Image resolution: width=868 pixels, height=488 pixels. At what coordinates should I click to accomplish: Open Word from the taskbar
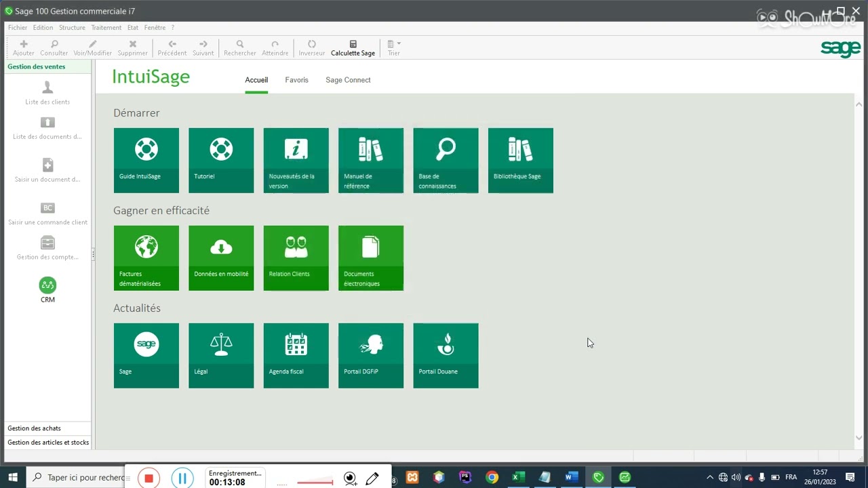click(571, 477)
